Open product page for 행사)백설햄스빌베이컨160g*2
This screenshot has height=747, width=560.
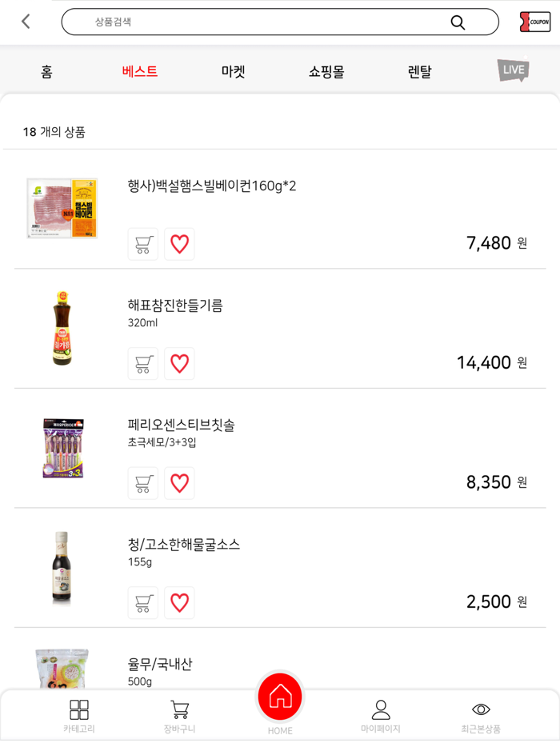pos(224,185)
